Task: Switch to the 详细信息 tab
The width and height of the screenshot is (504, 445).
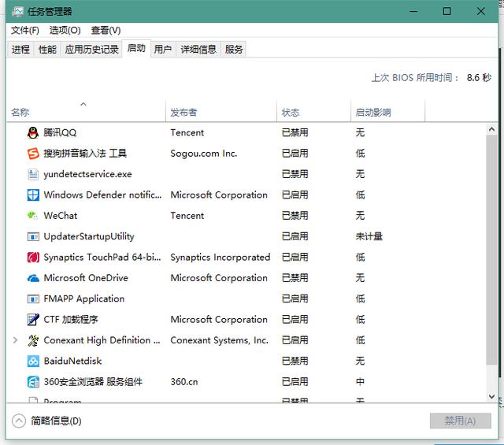Action: point(198,49)
